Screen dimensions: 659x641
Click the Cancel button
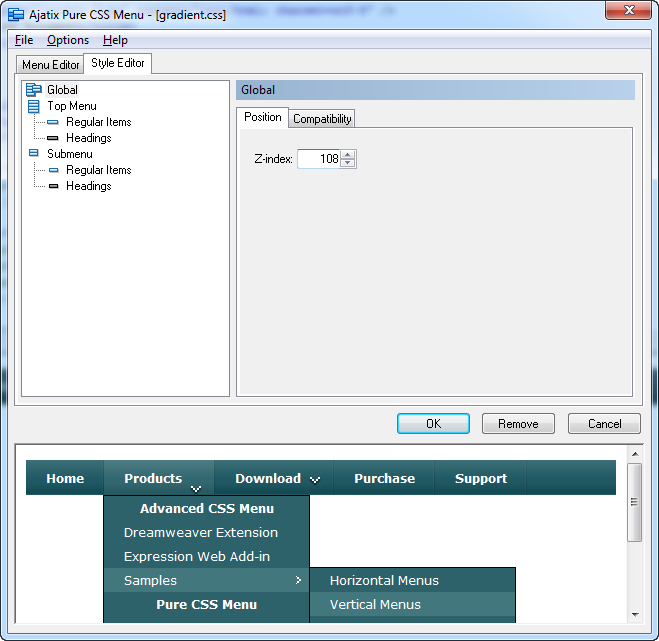(x=604, y=423)
